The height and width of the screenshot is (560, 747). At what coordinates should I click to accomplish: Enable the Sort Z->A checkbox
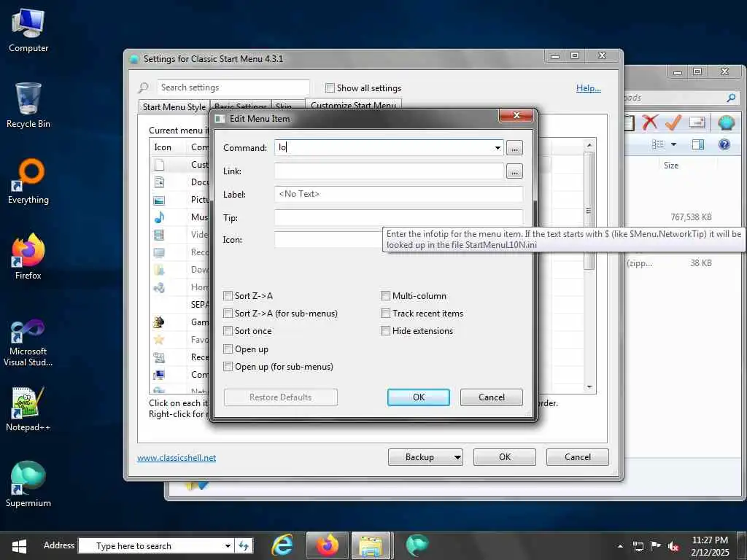click(228, 296)
